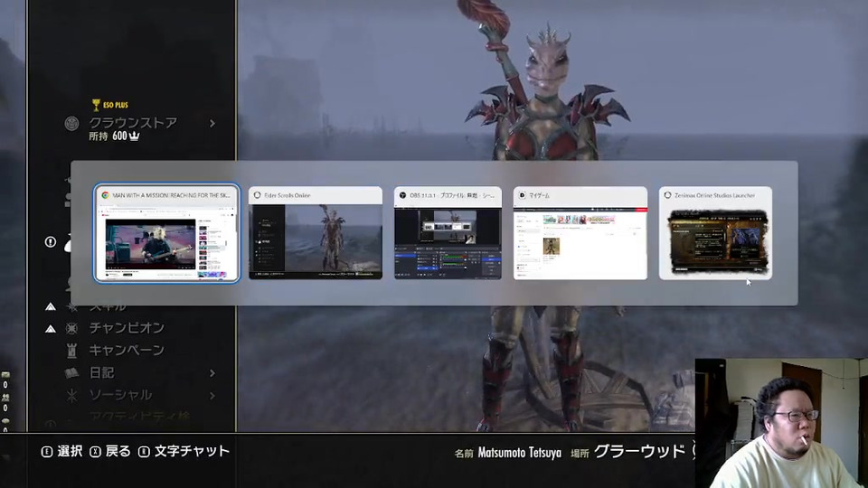Click the triangle indicator beside スキル

click(51, 306)
